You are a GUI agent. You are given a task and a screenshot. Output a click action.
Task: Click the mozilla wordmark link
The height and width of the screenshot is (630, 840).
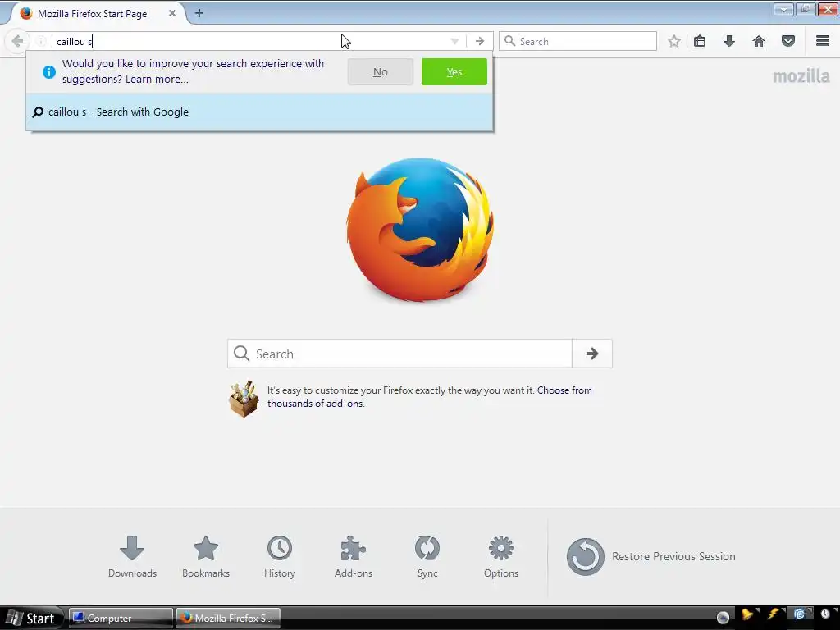pos(801,76)
